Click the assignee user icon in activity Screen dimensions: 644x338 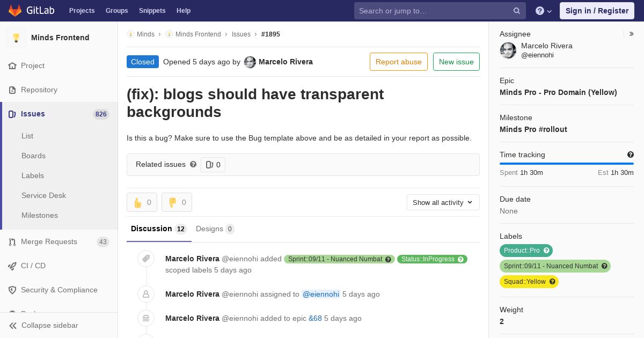click(146, 294)
